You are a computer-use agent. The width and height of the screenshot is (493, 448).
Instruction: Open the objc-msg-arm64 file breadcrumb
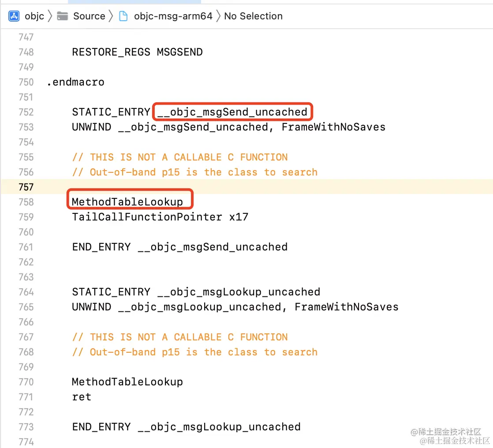tap(173, 16)
